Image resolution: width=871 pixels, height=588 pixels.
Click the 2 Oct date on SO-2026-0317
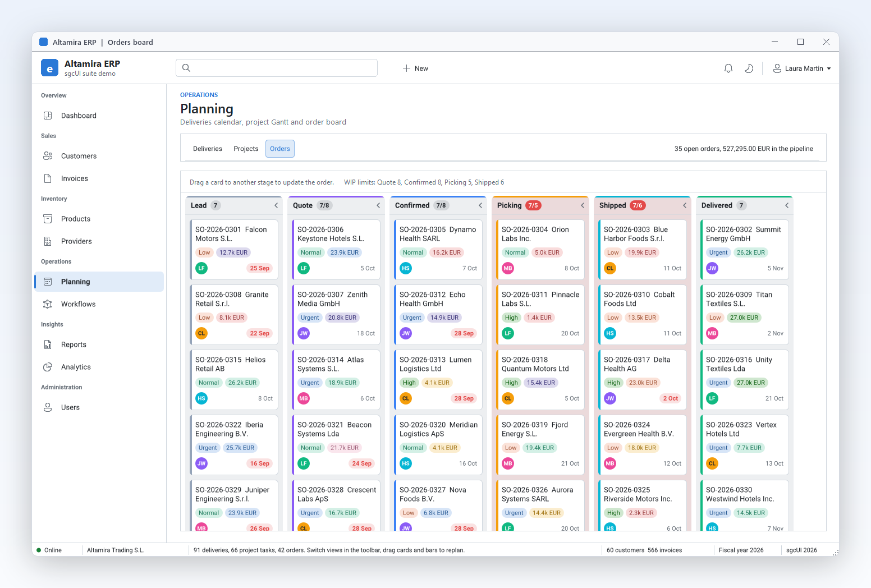coord(671,398)
